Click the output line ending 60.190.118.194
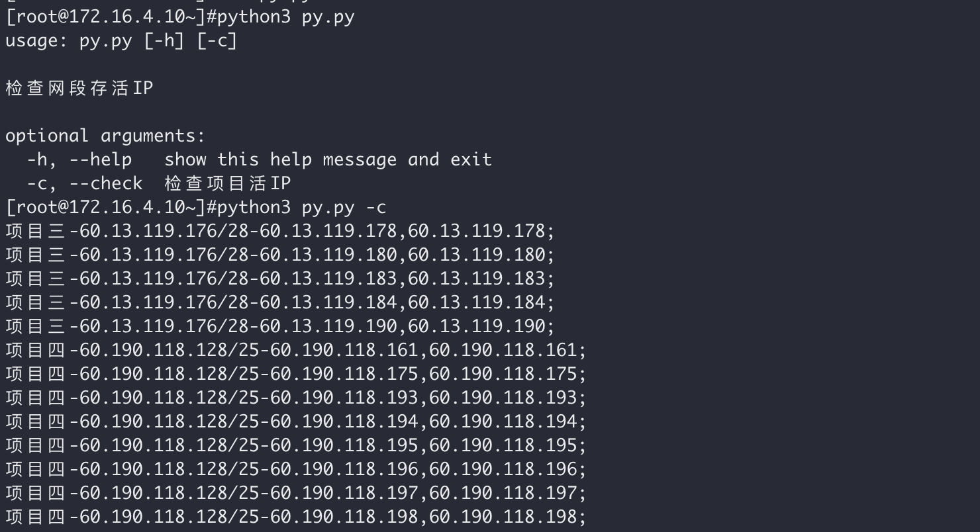The height and width of the screenshot is (532, 980). click(x=296, y=421)
